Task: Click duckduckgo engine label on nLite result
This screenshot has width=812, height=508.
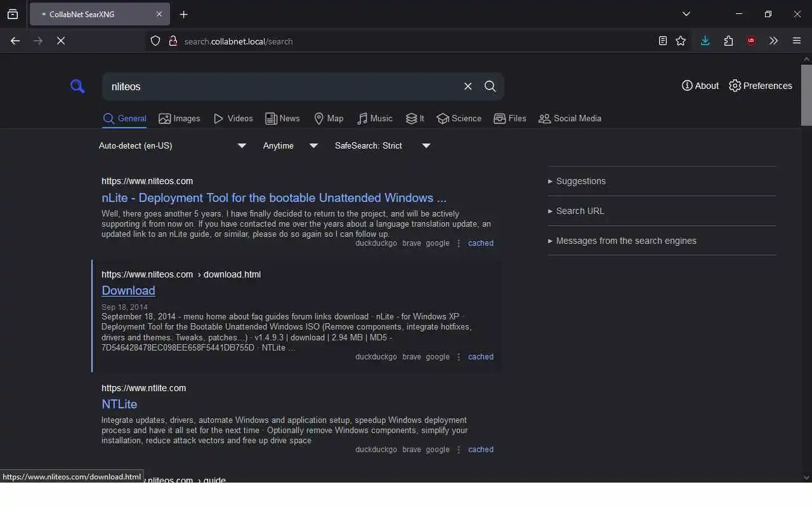Action: coord(376,243)
